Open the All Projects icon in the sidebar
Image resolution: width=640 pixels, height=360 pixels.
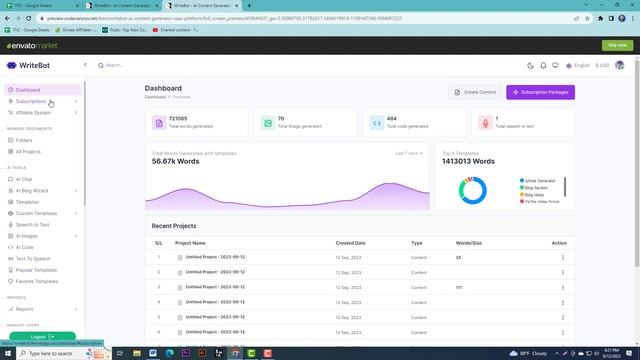pos(11,151)
